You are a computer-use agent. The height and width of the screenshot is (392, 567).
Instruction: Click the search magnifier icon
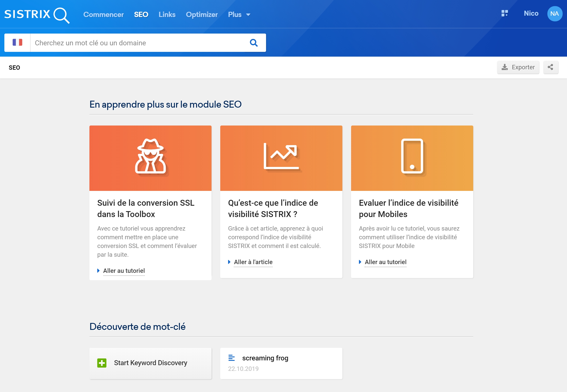click(254, 43)
